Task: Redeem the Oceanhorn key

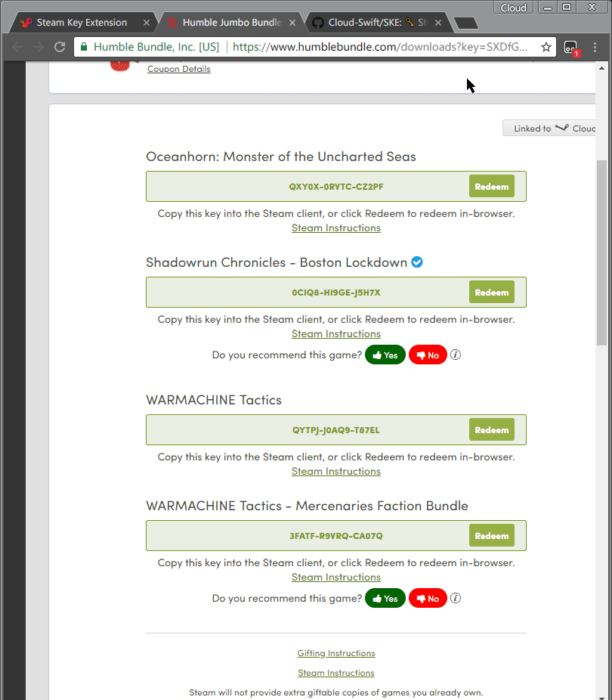Action: 492,186
